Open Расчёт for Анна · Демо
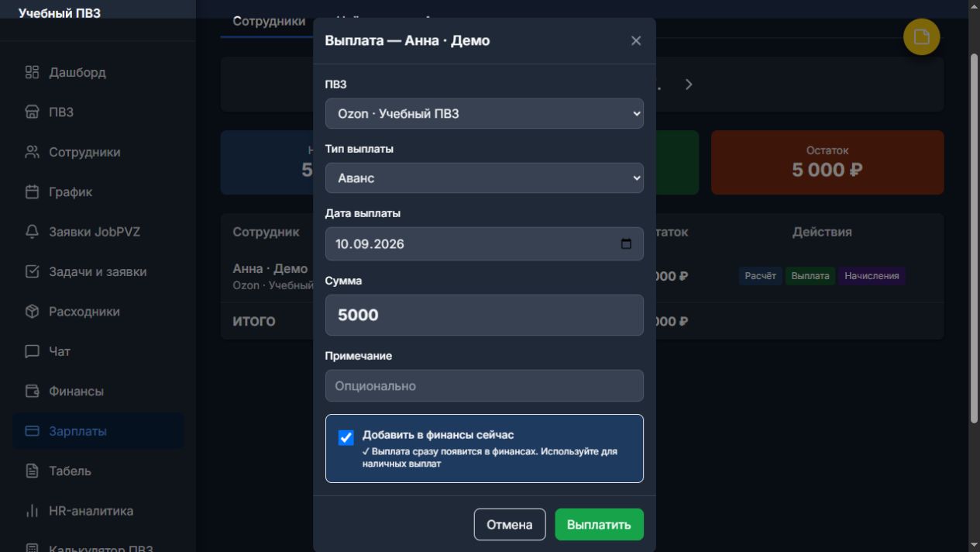 [760, 276]
